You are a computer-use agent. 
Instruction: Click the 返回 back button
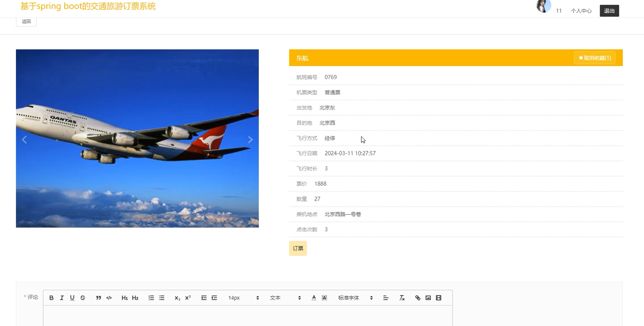(26, 22)
